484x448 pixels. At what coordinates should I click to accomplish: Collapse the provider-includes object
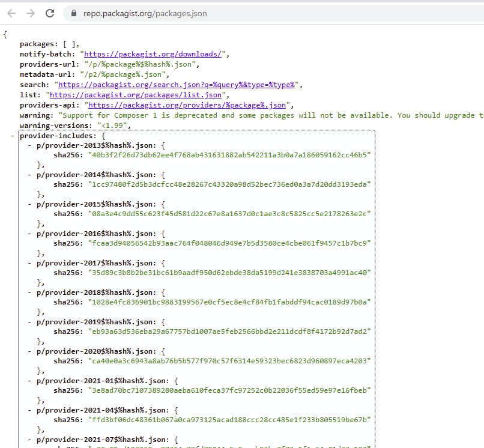13,136
